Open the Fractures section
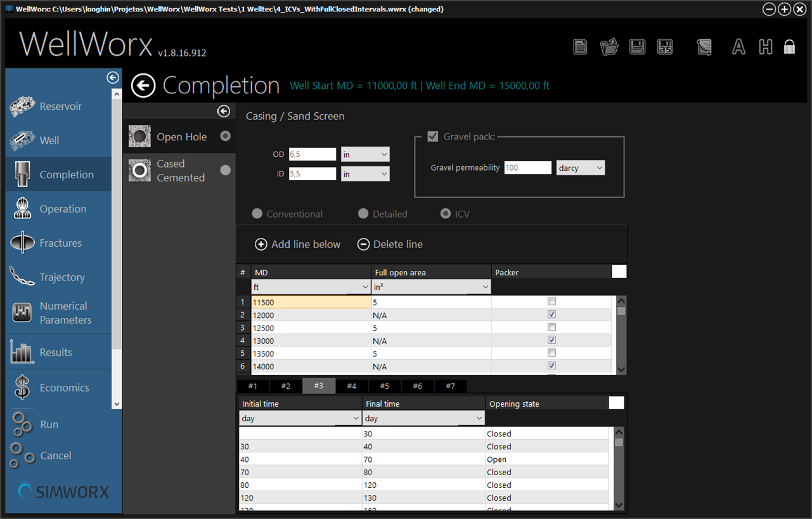 coord(60,243)
